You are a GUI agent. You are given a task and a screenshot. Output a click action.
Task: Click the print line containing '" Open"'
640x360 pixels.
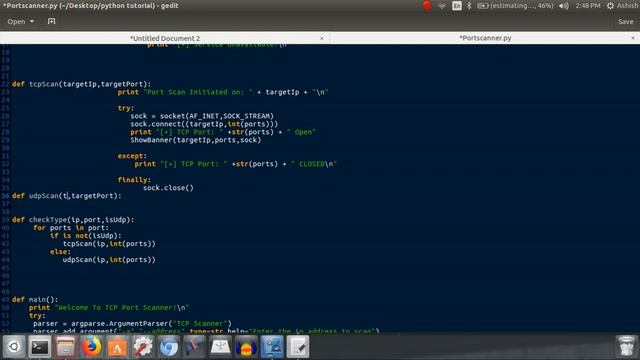(x=223, y=132)
